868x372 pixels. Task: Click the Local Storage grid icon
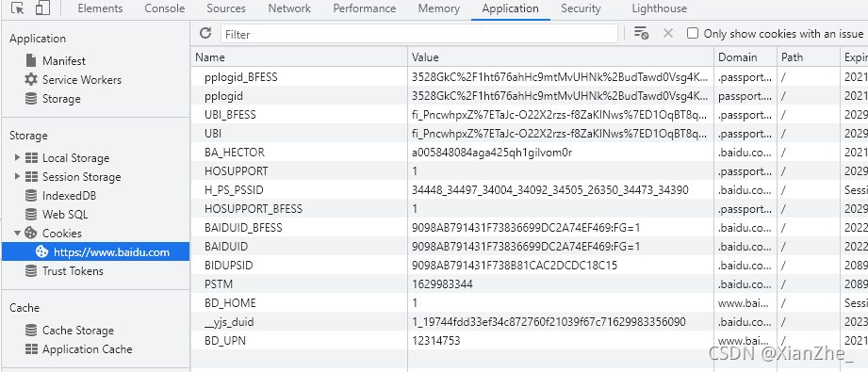click(x=31, y=158)
